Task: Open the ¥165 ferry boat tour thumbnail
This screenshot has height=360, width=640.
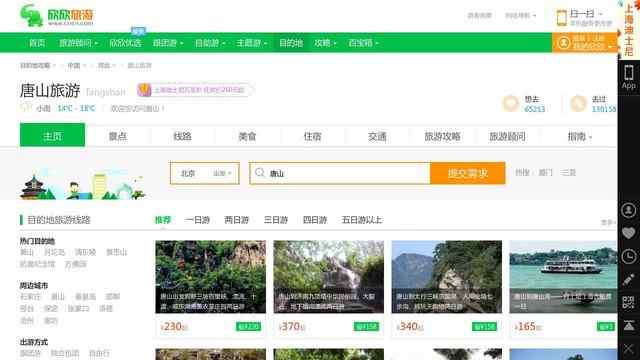Action: pos(563,277)
